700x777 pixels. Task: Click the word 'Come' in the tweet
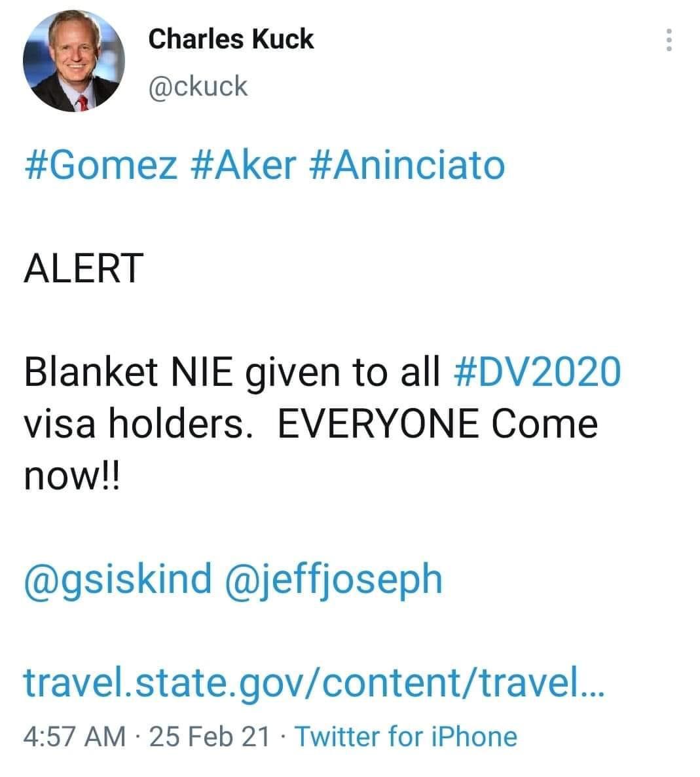point(545,424)
